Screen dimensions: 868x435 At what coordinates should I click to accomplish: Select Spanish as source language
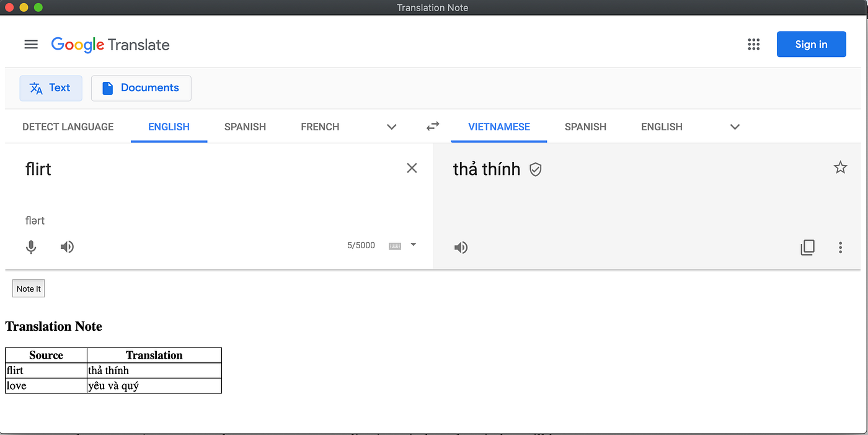(245, 127)
